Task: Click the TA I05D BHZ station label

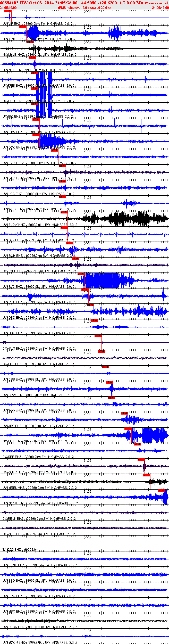Action: coord(21,550)
